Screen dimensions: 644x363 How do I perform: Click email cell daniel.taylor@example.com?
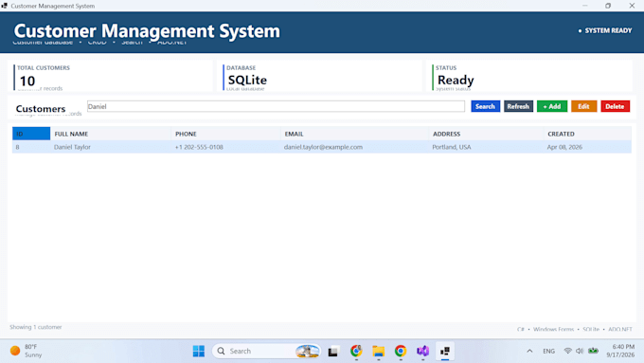354,147
